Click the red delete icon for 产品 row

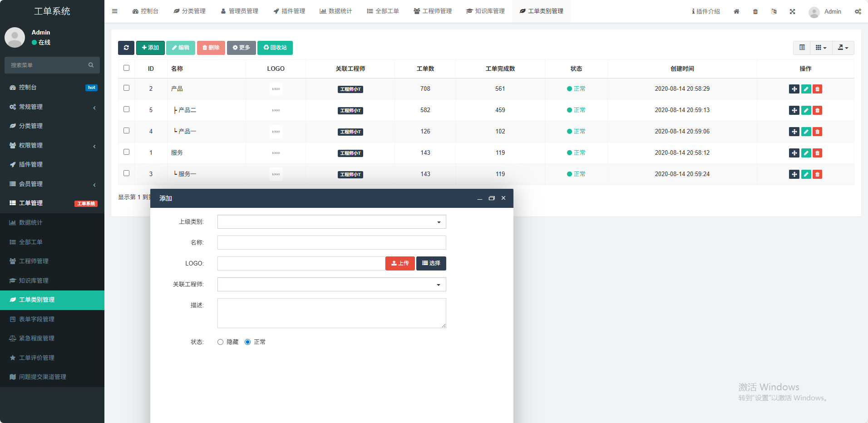(817, 89)
